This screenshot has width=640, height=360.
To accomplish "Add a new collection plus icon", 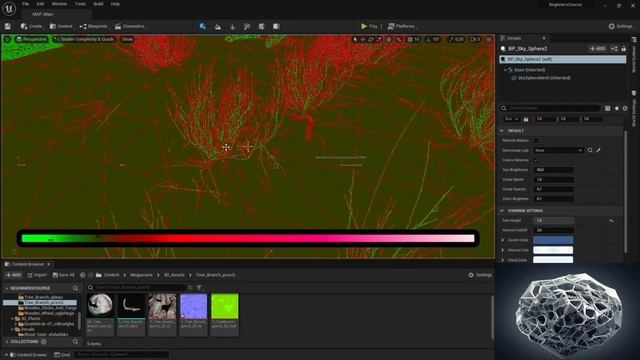I will tap(44, 342).
